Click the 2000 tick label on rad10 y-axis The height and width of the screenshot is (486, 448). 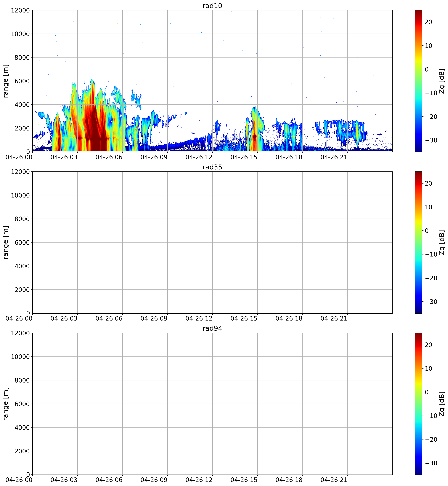pos(22,128)
